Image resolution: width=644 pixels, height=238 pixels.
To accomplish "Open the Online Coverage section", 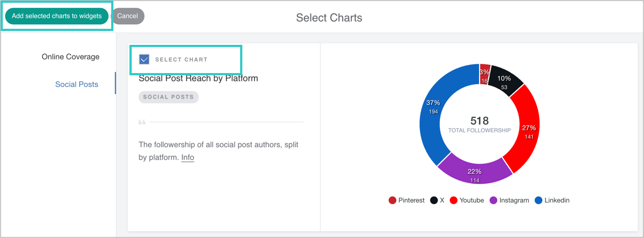I will tap(70, 56).
